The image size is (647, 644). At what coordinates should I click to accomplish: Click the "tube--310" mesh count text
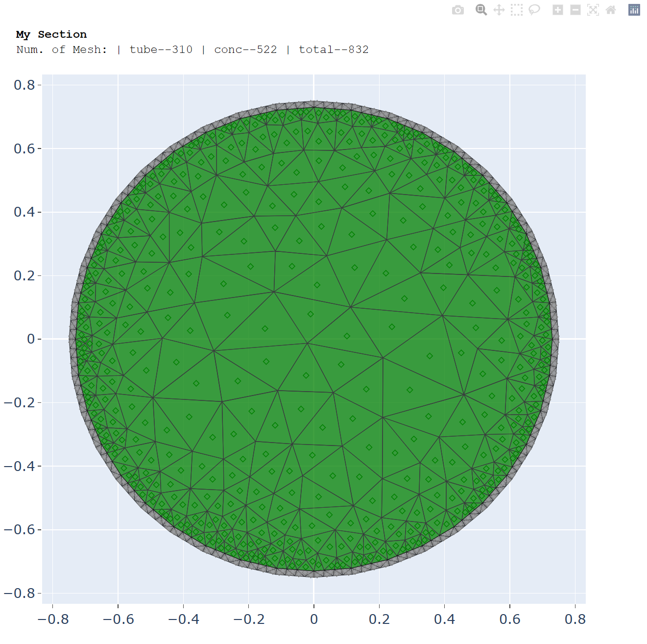pyautogui.click(x=161, y=50)
